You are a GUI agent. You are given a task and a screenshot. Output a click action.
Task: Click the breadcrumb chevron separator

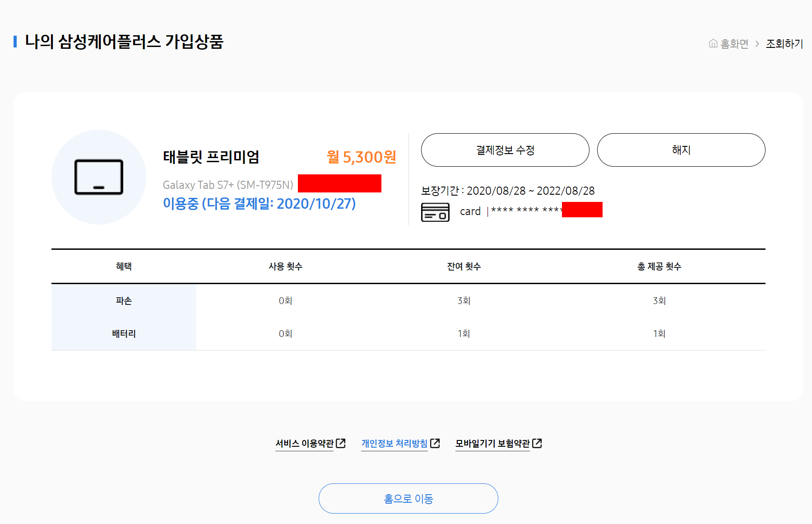(x=757, y=44)
